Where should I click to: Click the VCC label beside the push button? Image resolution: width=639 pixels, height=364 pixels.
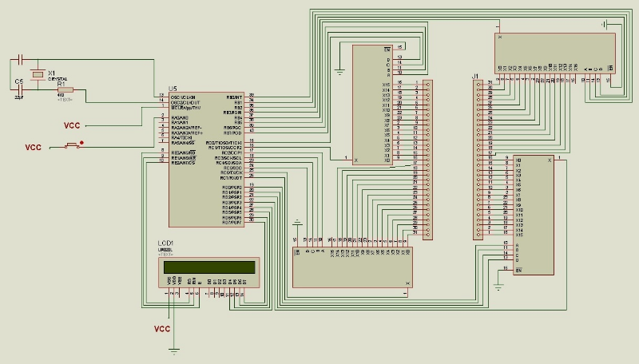33,148
